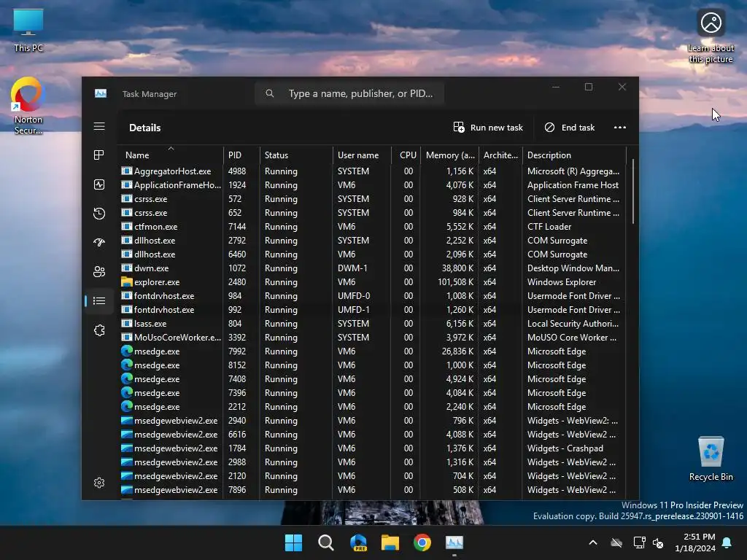Select fontdrvhost.exe with PID 992
Image resolution: width=747 pixels, height=560 pixels.
[x=164, y=310]
